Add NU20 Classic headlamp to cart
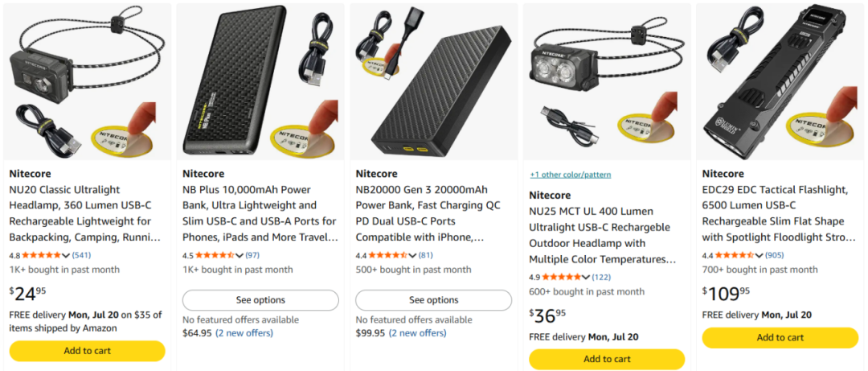868x371 pixels. 88,351
